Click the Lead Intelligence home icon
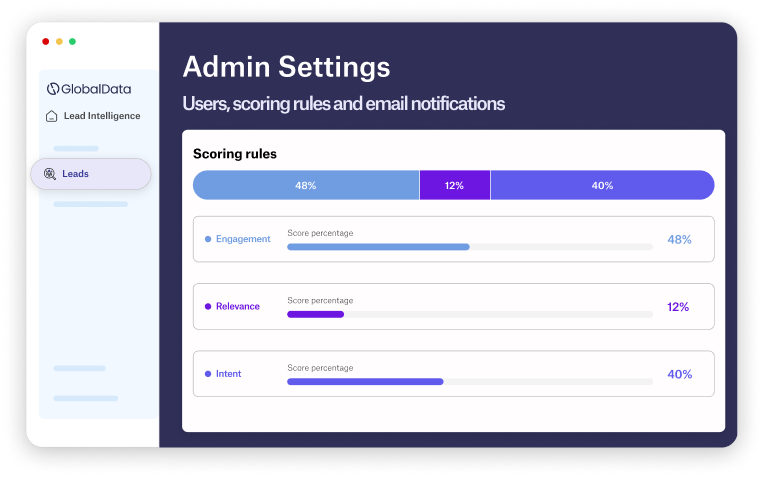This screenshot has height=478, width=764. pos(51,116)
